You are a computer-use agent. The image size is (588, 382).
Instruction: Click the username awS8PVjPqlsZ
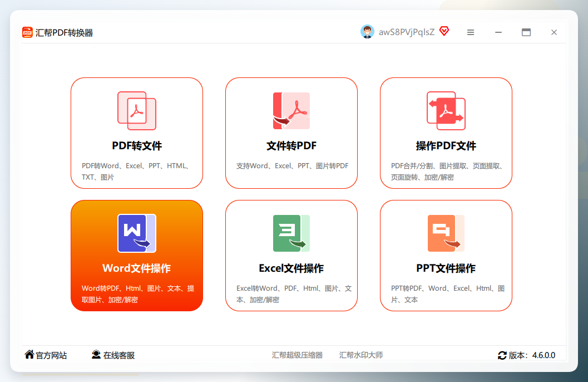point(407,32)
